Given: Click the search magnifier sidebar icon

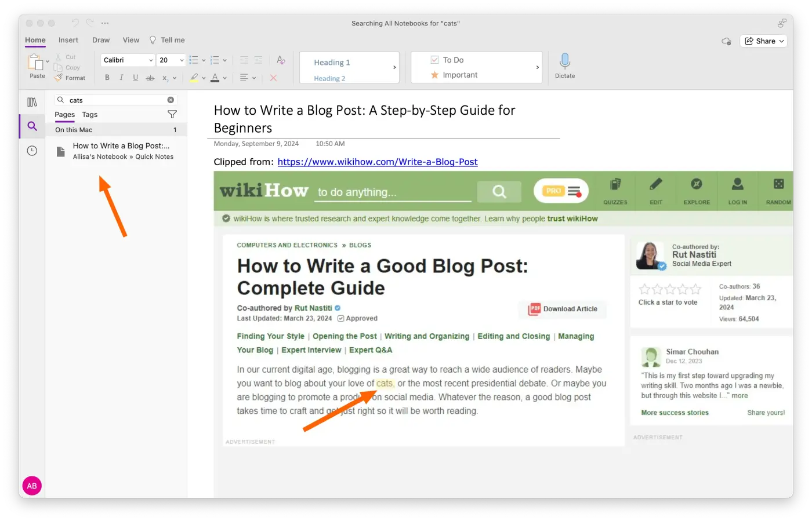Looking at the screenshot, I should pyautogui.click(x=32, y=126).
